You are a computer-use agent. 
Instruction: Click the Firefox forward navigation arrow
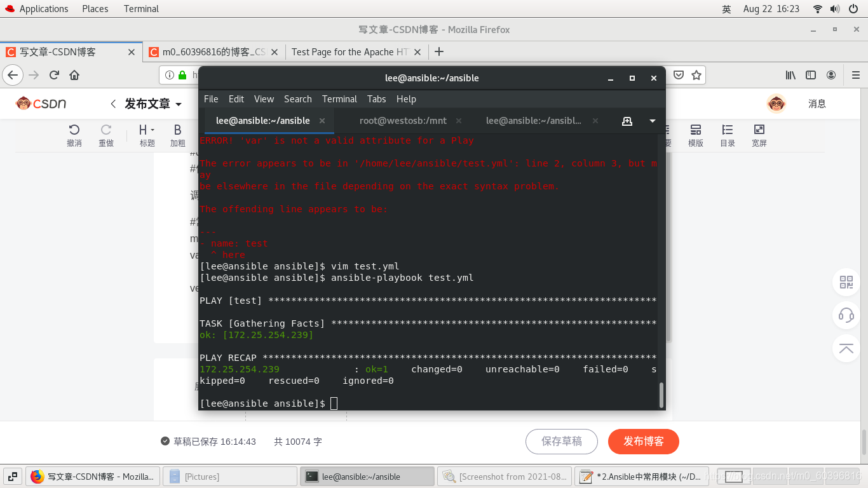click(x=34, y=75)
